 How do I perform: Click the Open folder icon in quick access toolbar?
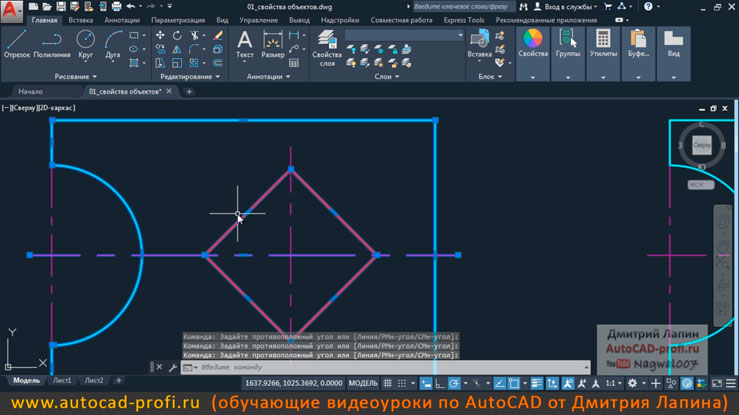(47, 7)
